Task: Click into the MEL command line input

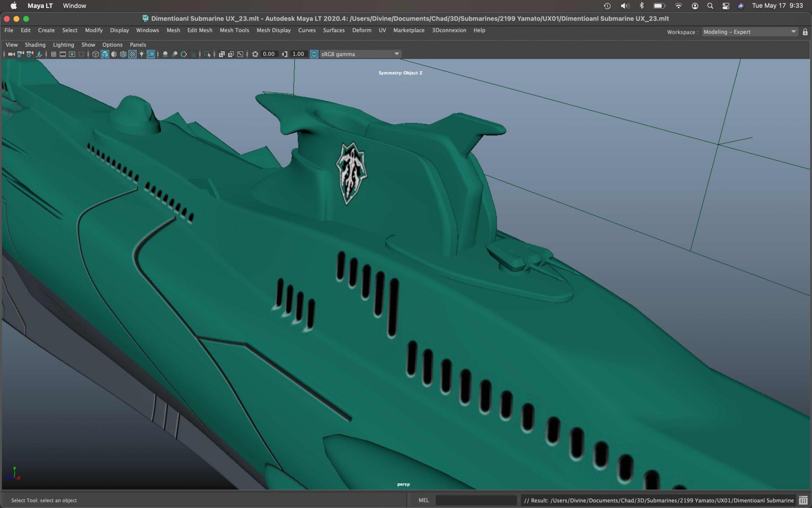Action: [476, 500]
